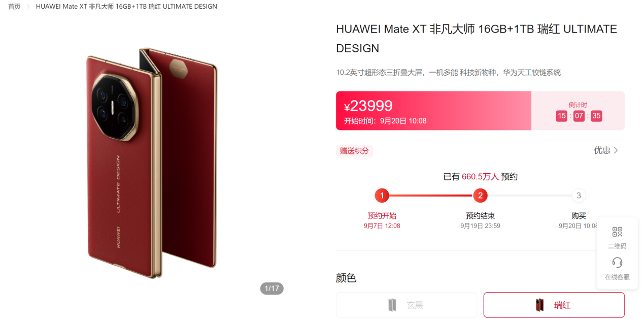Expand the 优惠 offers chevron
This screenshot has width=644, height=319.
coord(616,150)
